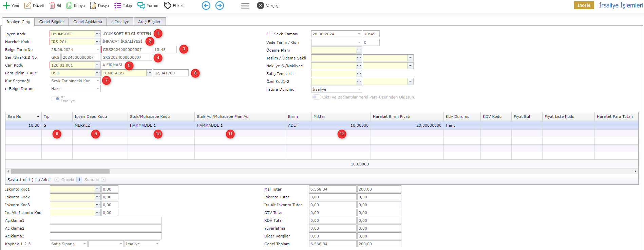
Task: Open Cari Kodu lookup ellipsis
Action: [x=98, y=65]
